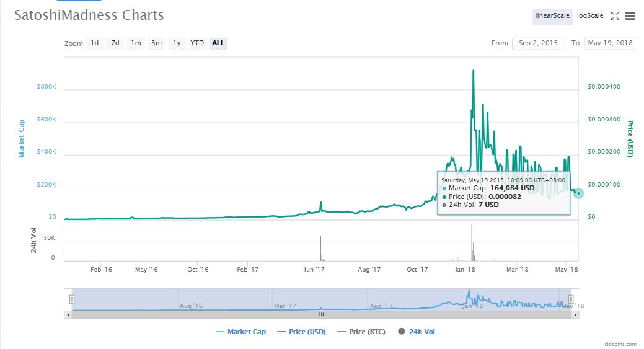Edit the From date field
The image size is (644, 349).
tap(539, 43)
